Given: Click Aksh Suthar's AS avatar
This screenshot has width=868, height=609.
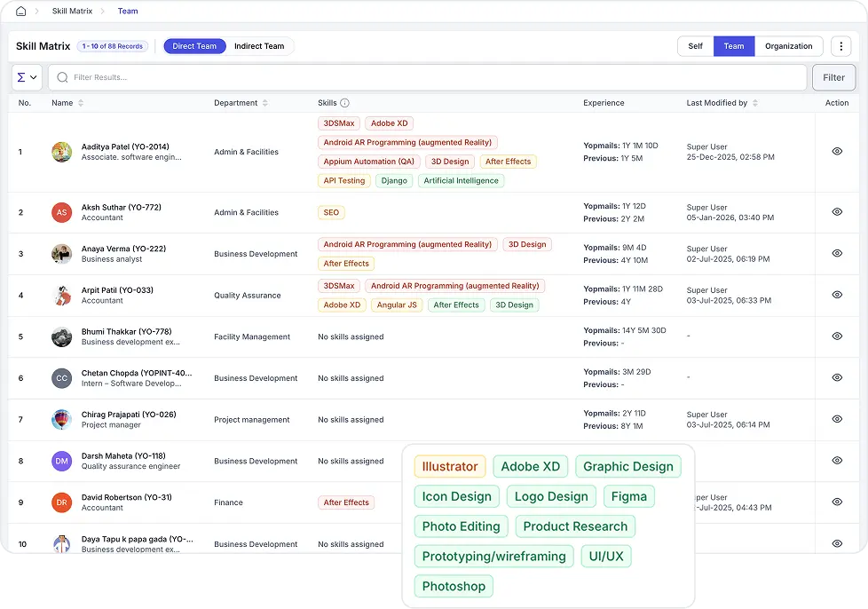Looking at the screenshot, I should point(61,213).
